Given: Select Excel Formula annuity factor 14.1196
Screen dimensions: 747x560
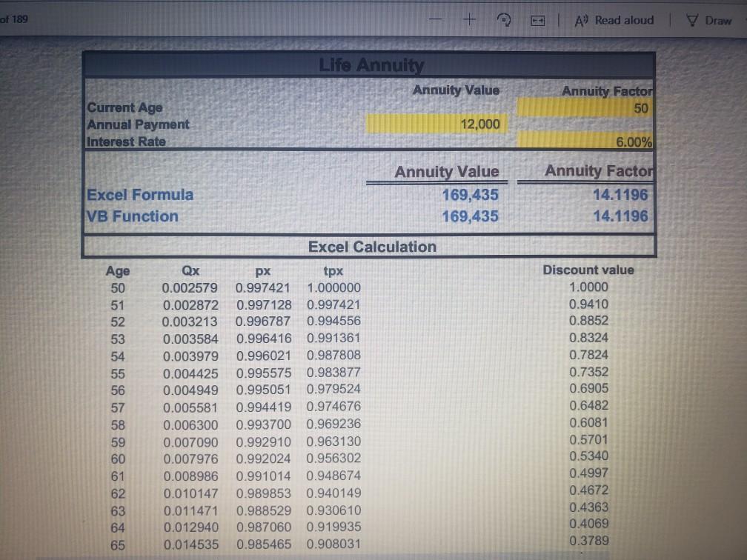Looking at the screenshot, I should pos(620,195).
